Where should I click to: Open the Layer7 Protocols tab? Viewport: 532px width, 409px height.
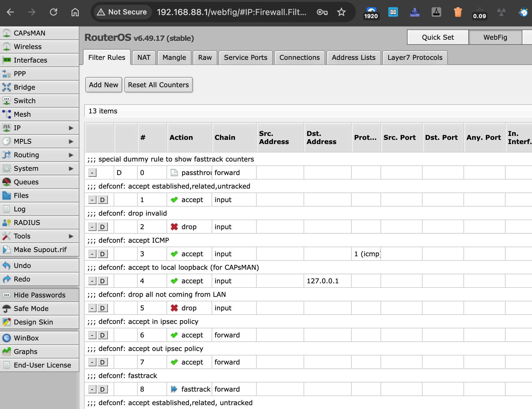pyautogui.click(x=415, y=57)
